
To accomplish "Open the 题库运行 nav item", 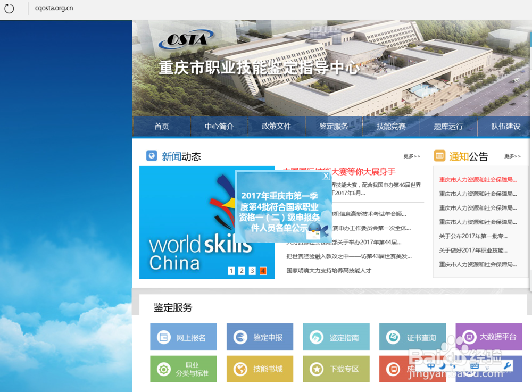I will click(448, 126).
